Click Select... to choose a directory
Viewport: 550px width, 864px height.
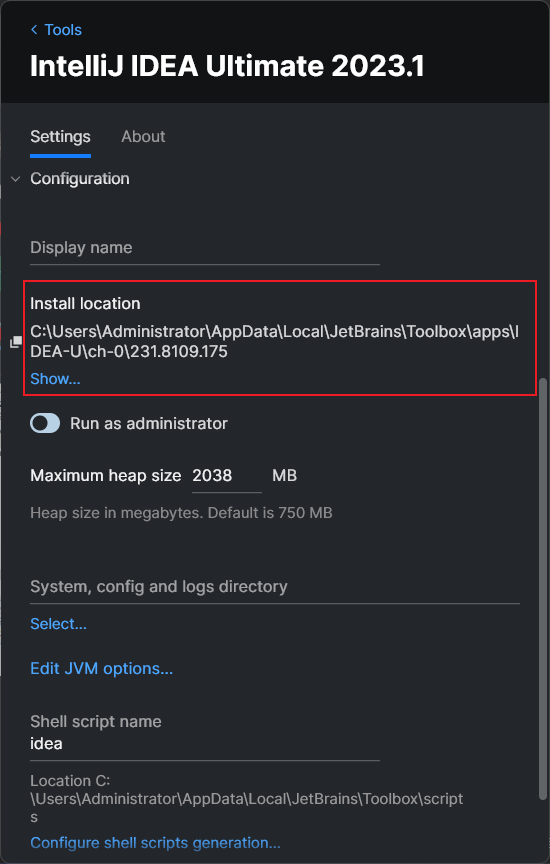tap(58, 624)
